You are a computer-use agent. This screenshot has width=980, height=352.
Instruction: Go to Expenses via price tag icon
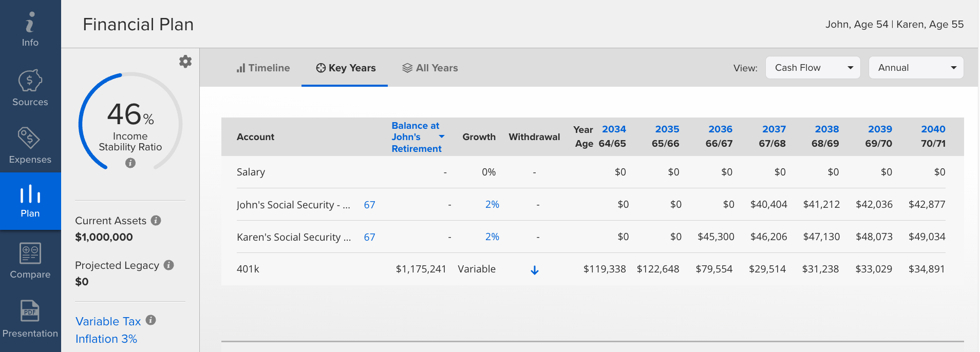pyautogui.click(x=29, y=138)
